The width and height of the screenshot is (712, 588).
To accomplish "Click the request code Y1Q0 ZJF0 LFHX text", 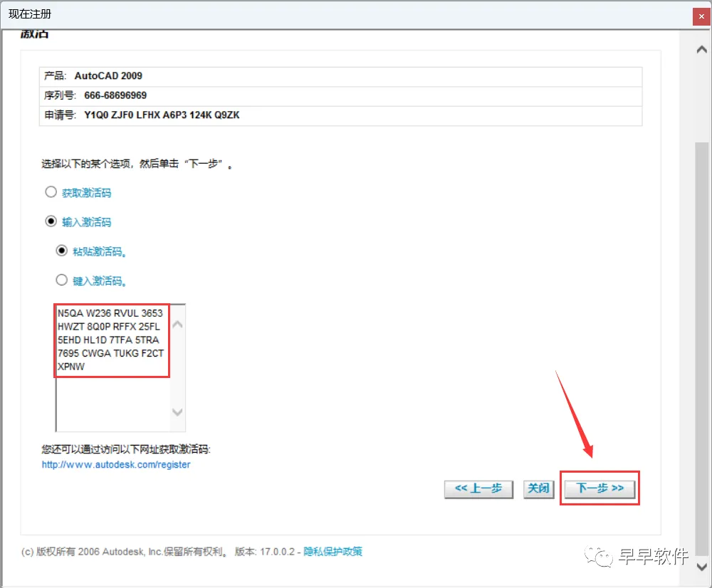I will 162,115.
